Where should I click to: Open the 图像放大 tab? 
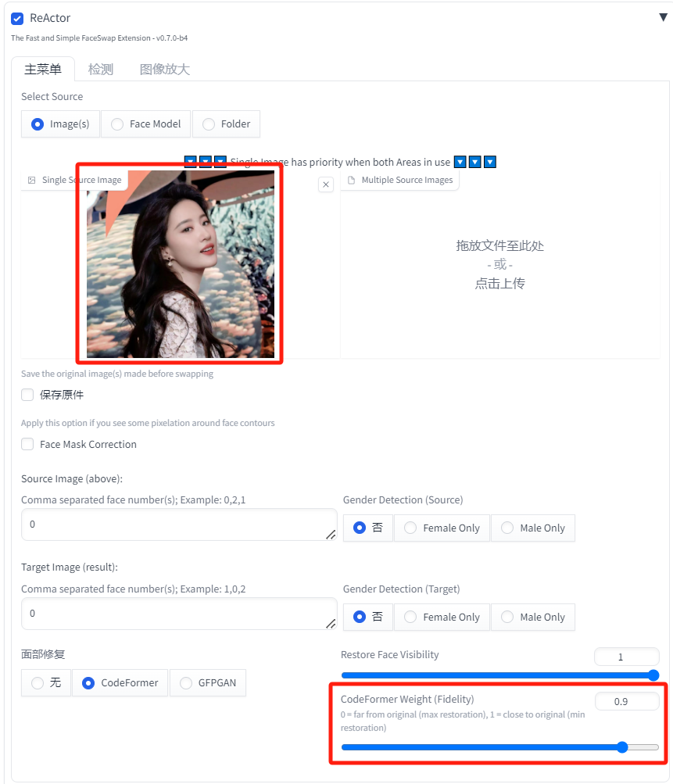(164, 69)
